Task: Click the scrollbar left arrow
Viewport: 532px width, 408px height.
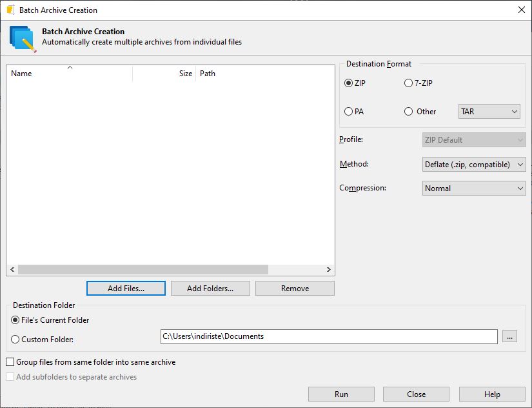Action: pos(12,270)
